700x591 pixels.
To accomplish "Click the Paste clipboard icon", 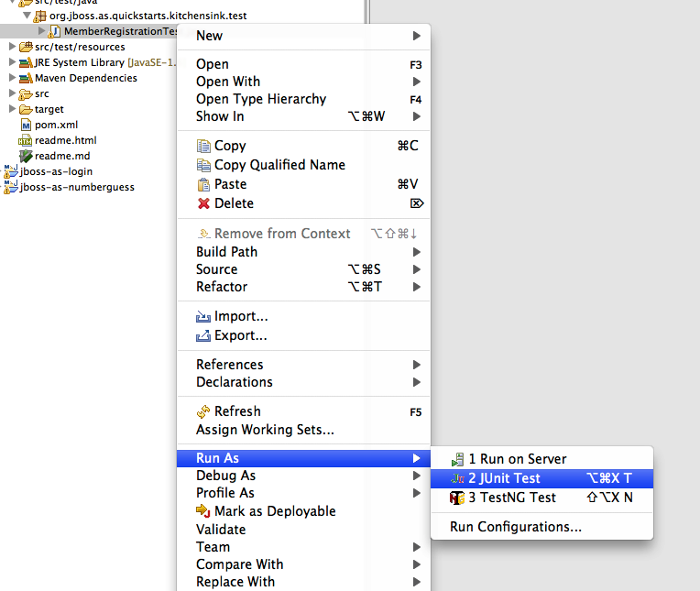I will [x=203, y=184].
